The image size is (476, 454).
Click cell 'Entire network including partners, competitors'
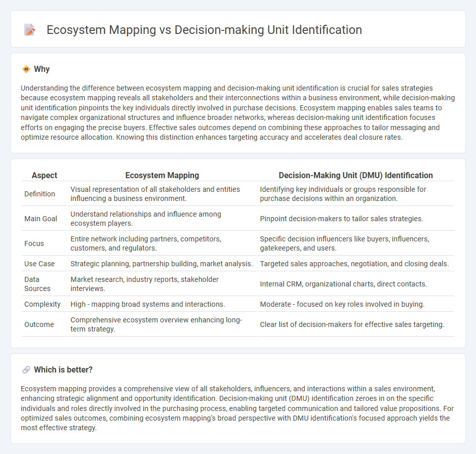point(162,243)
